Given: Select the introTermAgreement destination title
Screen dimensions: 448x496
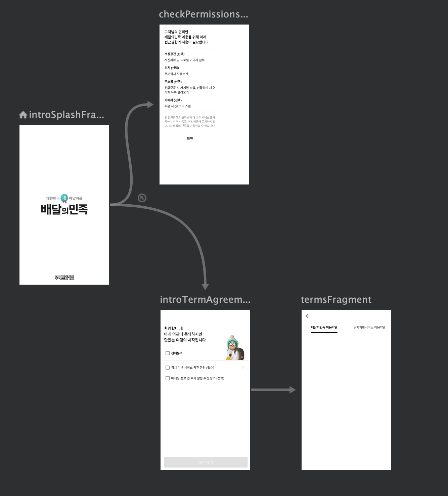Looking at the screenshot, I should (x=205, y=299).
